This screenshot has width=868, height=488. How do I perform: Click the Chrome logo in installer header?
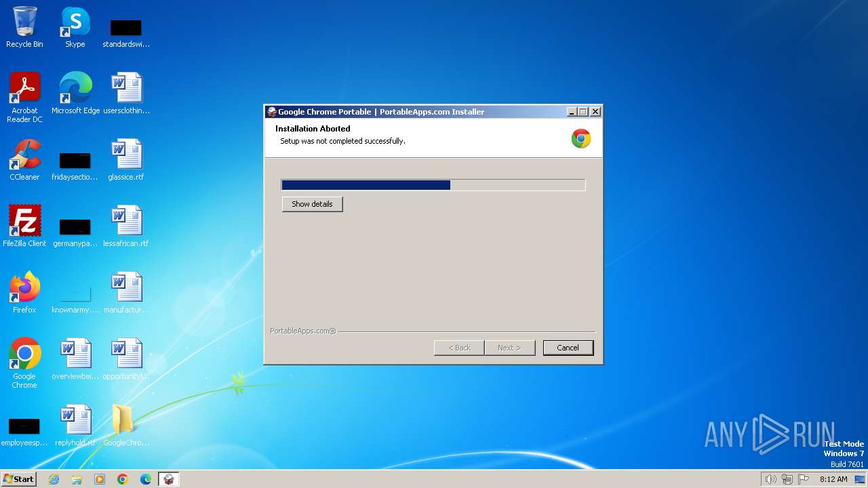coord(581,138)
